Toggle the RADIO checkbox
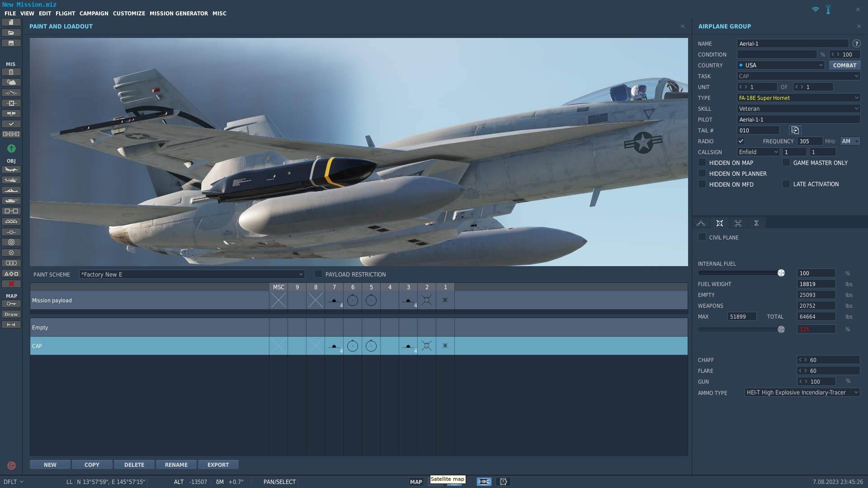868x488 pixels. point(741,141)
